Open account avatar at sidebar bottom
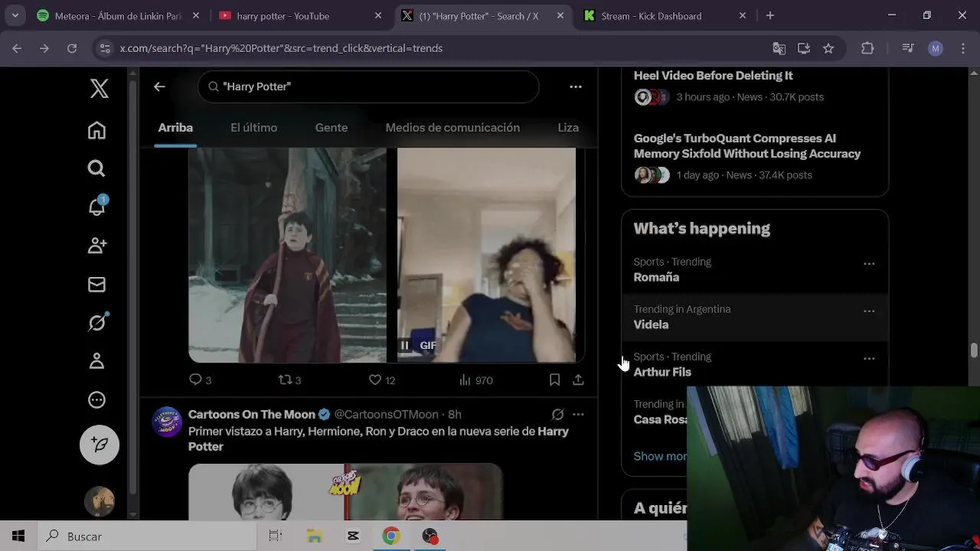Viewport: 980px width, 551px height. pos(100,502)
